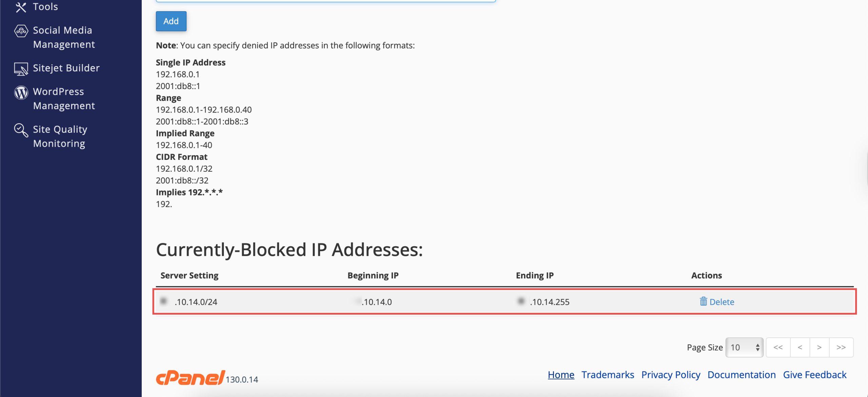
Task: Click the Tools wrench icon in sidebar
Action: click(21, 7)
